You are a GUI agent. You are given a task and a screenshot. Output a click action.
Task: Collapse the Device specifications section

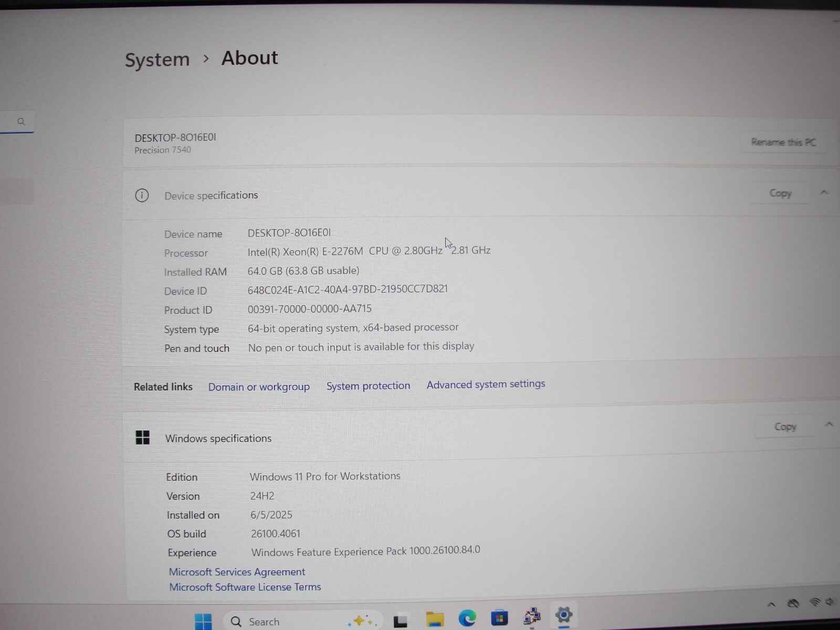tap(824, 192)
